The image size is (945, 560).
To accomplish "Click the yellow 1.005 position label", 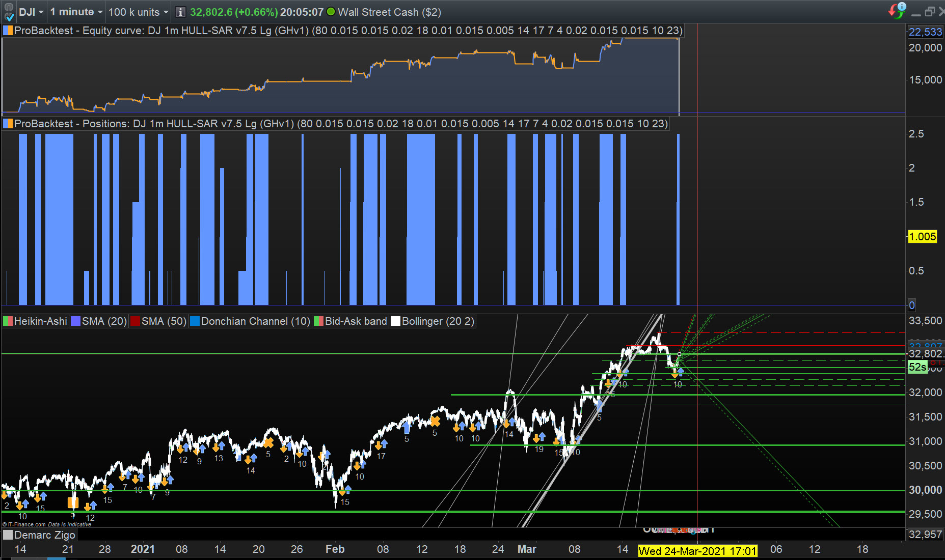I will tap(923, 236).
